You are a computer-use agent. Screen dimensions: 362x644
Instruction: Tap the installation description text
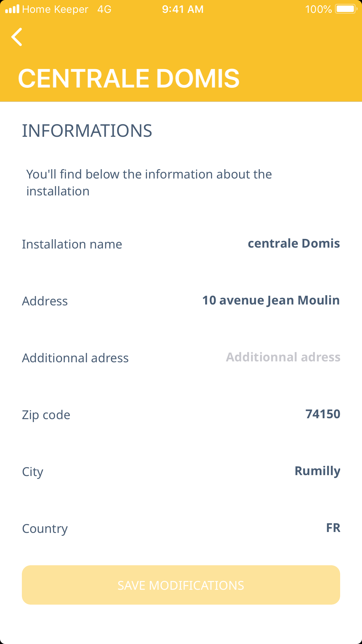[149, 183]
